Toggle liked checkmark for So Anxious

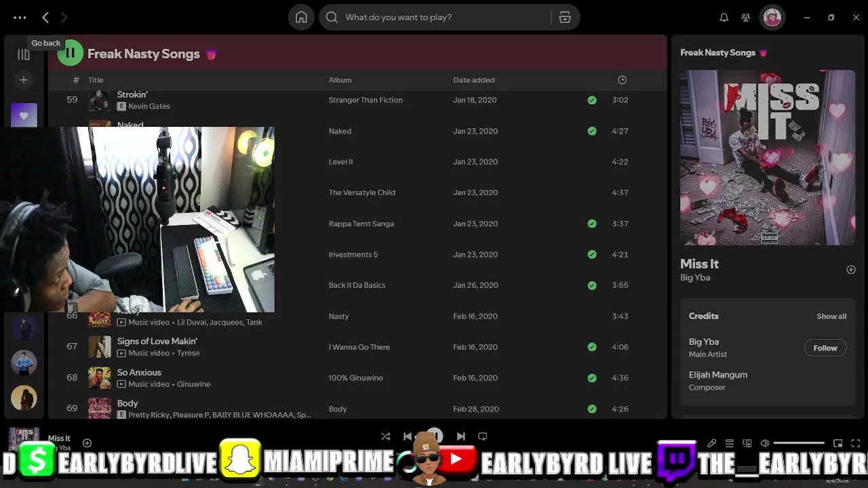click(592, 378)
